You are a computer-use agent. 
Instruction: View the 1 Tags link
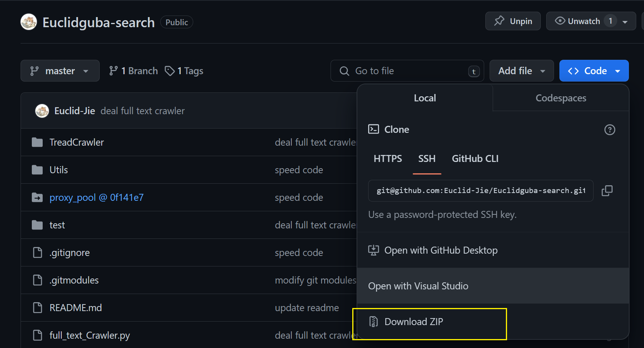(x=184, y=71)
